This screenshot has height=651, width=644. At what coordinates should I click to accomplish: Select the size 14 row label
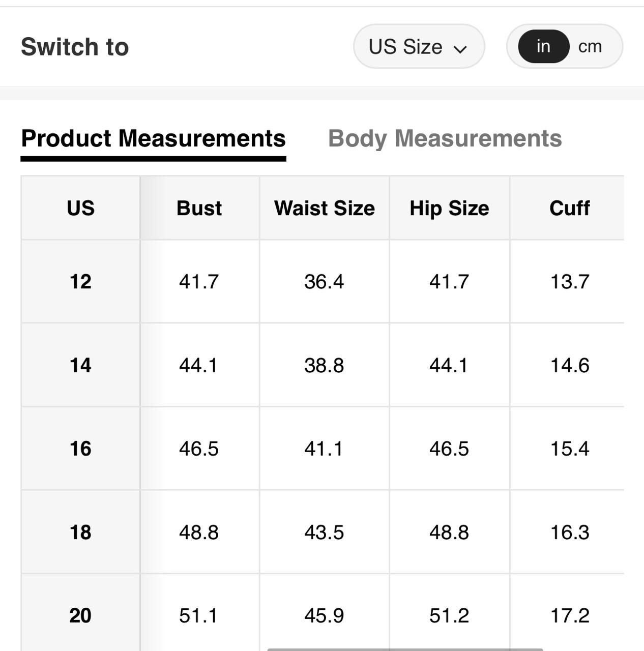coord(80,365)
